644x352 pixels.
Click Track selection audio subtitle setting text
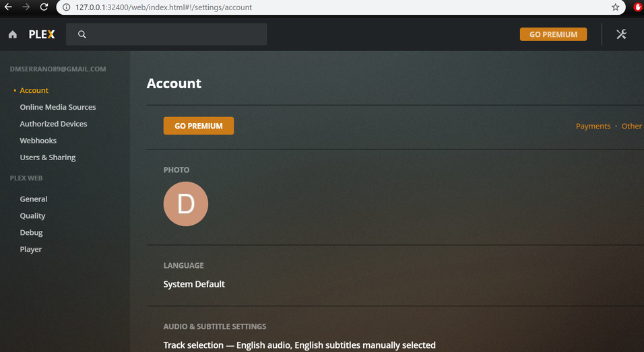coord(299,345)
